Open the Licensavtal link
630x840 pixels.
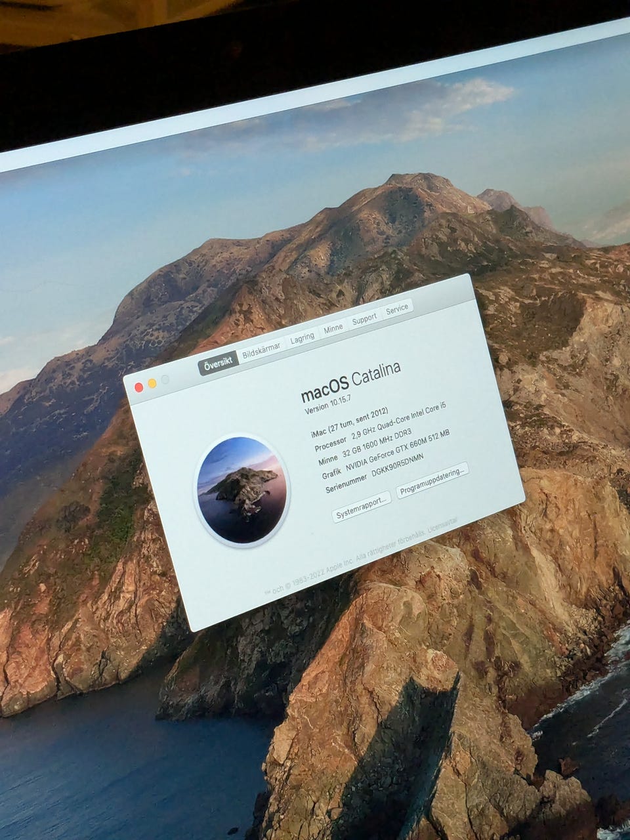(x=443, y=526)
